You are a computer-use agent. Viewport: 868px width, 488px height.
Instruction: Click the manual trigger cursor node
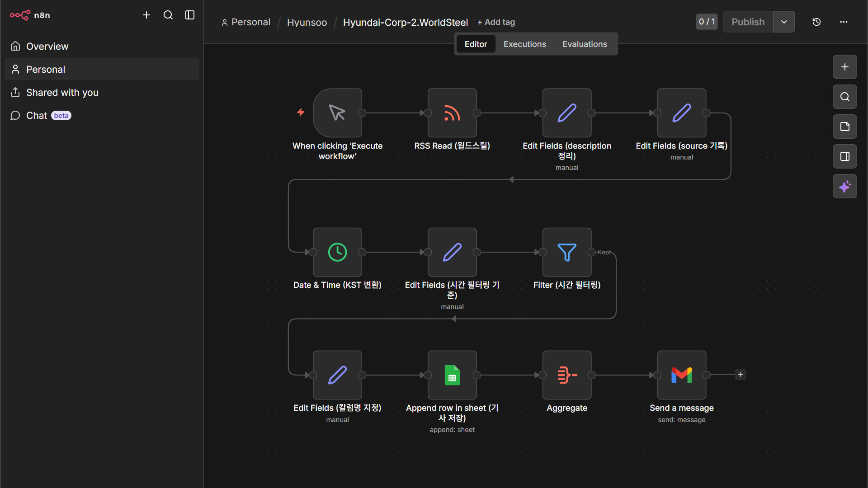(337, 113)
